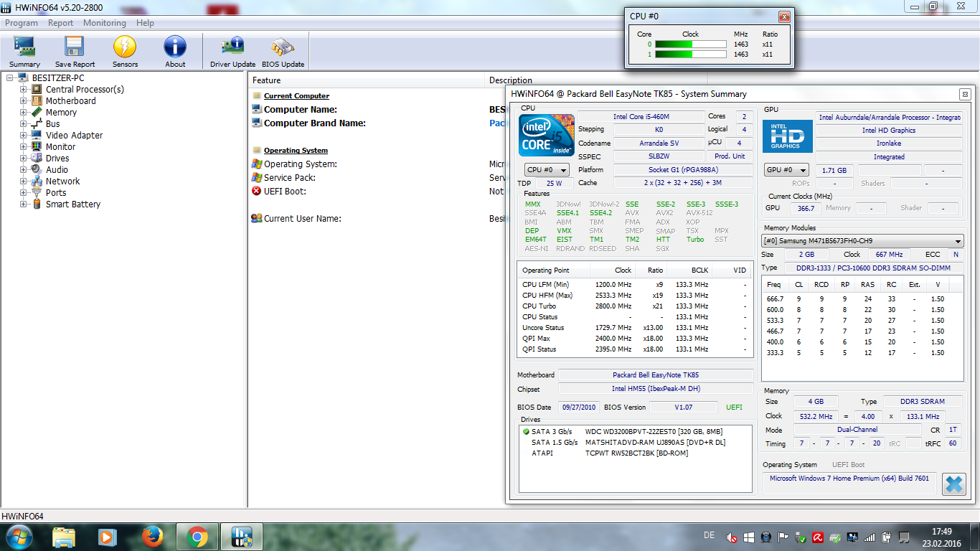Expand the Video Adapter tree node
The width and height of the screenshot is (980, 551).
(x=24, y=135)
